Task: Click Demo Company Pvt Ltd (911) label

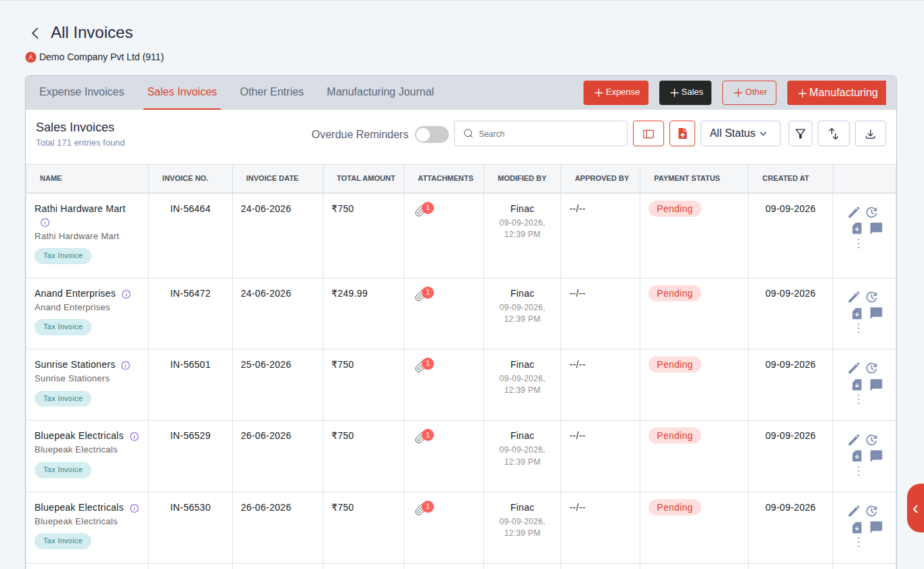Action: (102, 57)
